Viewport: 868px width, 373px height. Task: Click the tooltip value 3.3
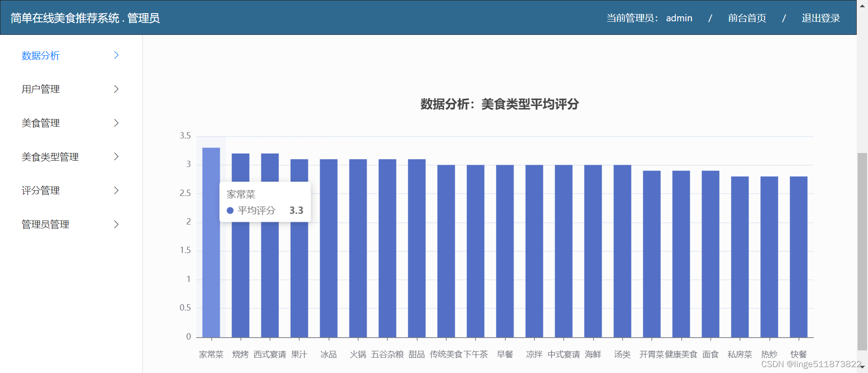click(296, 210)
